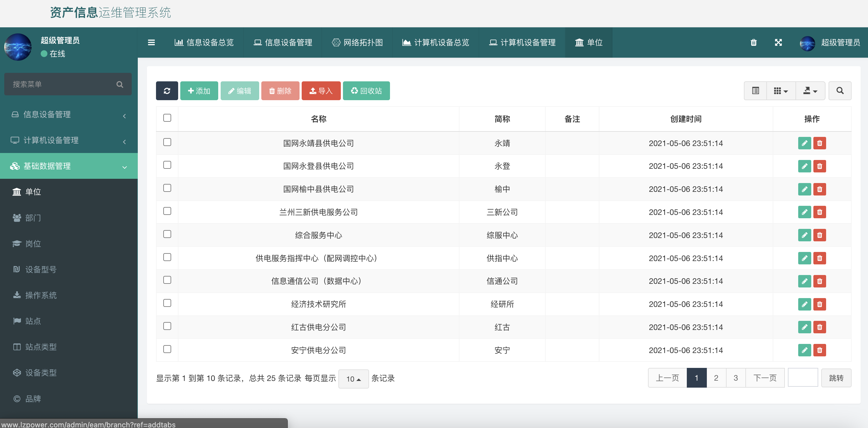The height and width of the screenshot is (428, 868).
Task: Click the refresh table button
Action: 167,91
